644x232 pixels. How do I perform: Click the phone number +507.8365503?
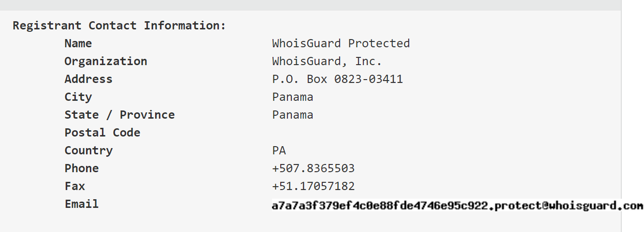click(x=313, y=168)
